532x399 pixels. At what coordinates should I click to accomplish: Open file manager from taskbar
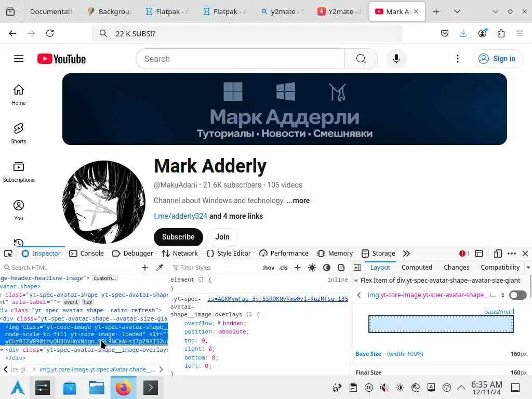click(96, 388)
